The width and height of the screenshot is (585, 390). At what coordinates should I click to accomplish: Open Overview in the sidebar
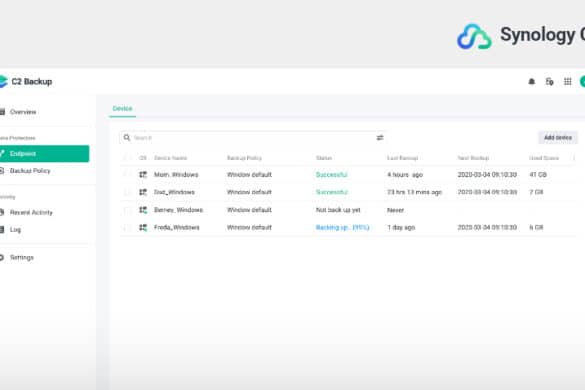[44, 112]
